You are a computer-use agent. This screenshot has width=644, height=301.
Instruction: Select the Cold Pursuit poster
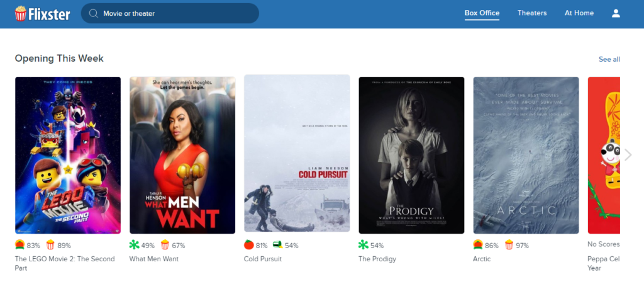pos(297,153)
